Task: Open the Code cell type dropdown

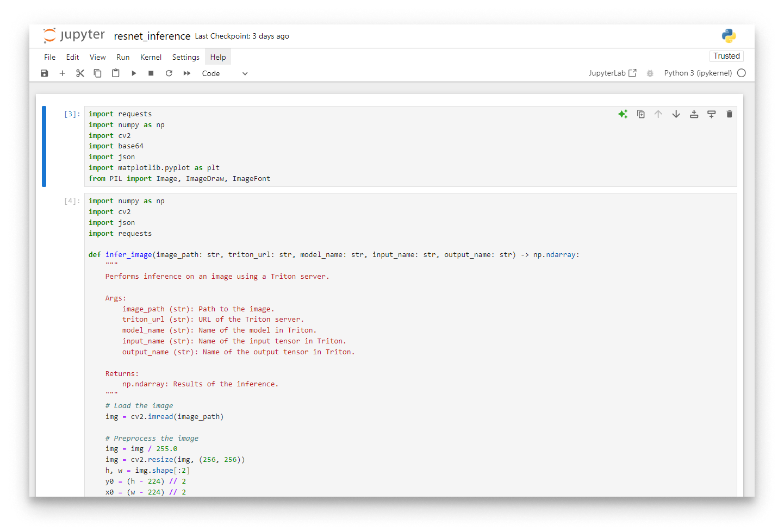Action: pyautogui.click(x=225, y=73)
